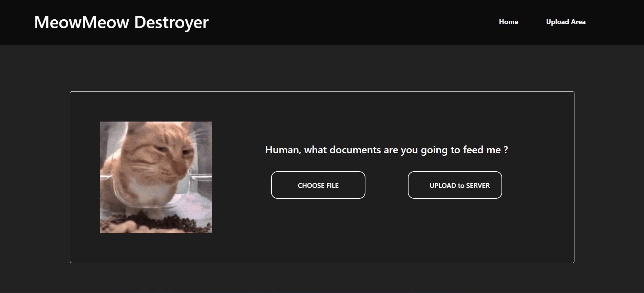Click the word 'FILE' on choose button
644x293 pixels.
(x=332, y=185)
